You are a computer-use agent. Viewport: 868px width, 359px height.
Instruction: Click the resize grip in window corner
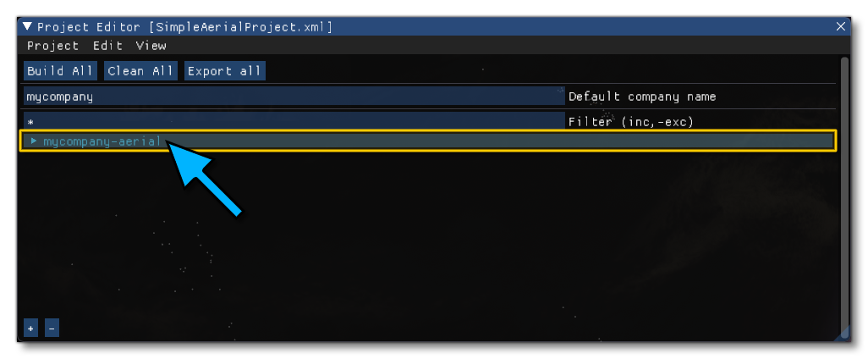[843, 334]
